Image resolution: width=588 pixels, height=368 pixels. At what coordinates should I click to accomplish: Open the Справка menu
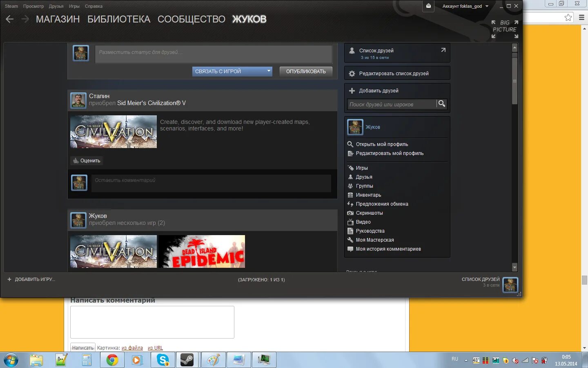[x=94, y=6]
